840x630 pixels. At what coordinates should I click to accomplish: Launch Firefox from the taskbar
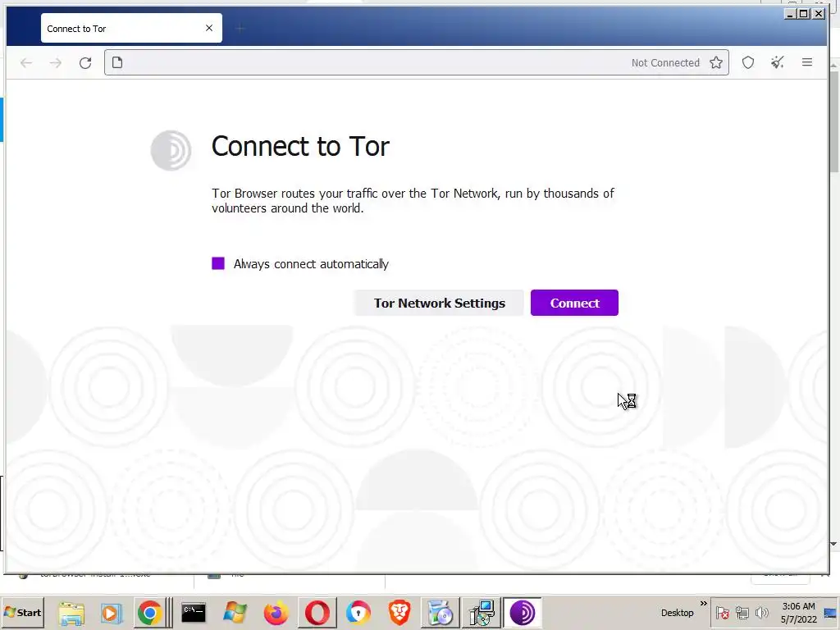click(x=276, y=613)
